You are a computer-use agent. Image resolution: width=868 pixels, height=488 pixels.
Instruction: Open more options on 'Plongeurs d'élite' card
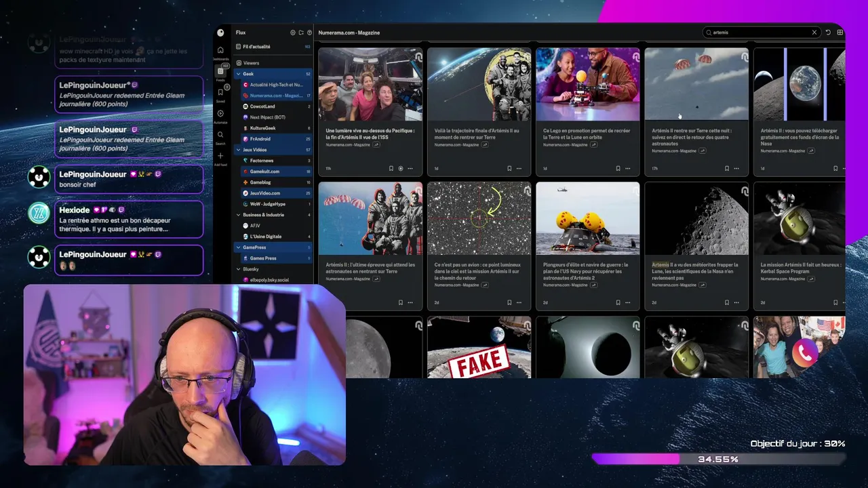[627, 302]
